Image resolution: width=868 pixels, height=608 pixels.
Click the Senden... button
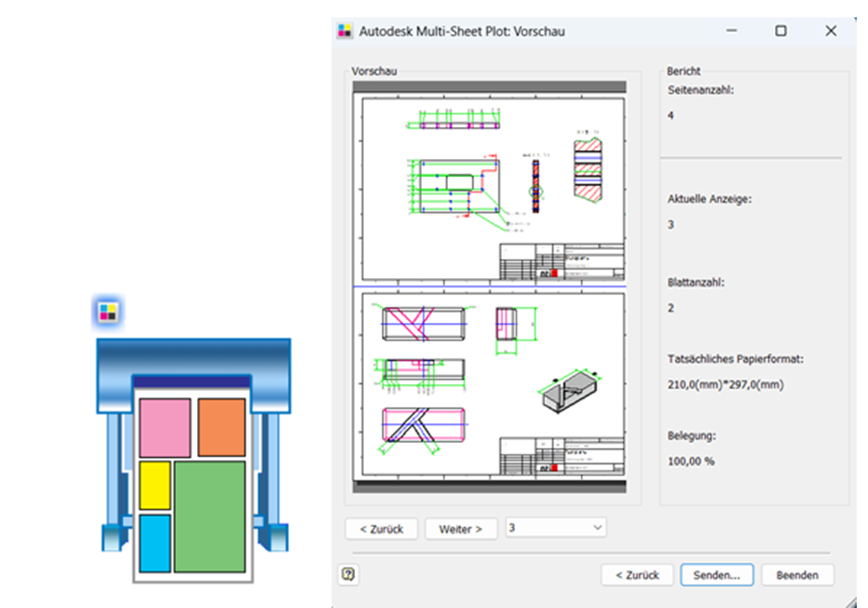717,574
